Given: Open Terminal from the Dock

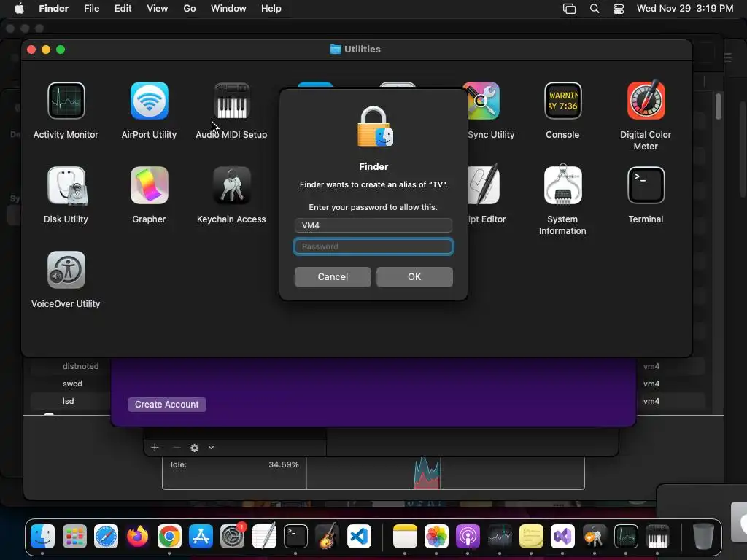Looking at the screenshot, I should 295,537.
